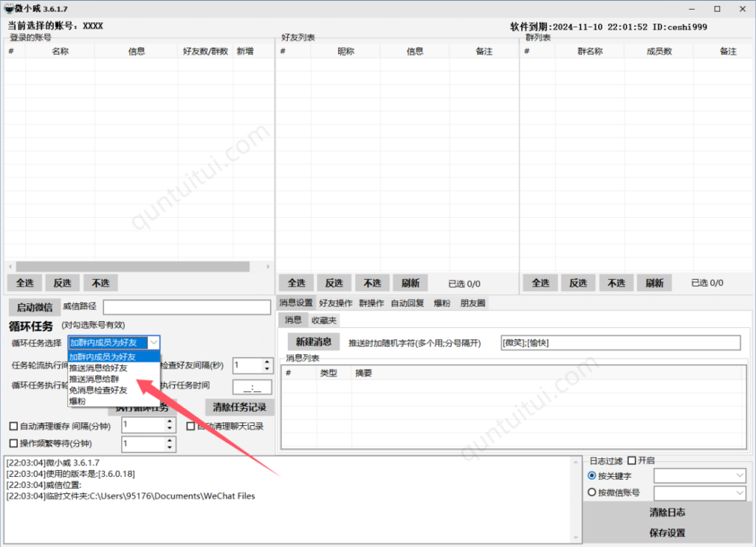Click the 启动微信 button

coord(32,307)
